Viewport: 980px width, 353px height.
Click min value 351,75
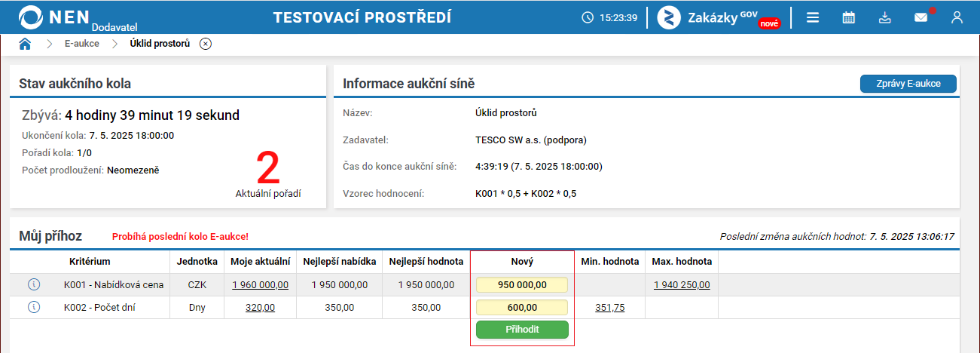610,307
